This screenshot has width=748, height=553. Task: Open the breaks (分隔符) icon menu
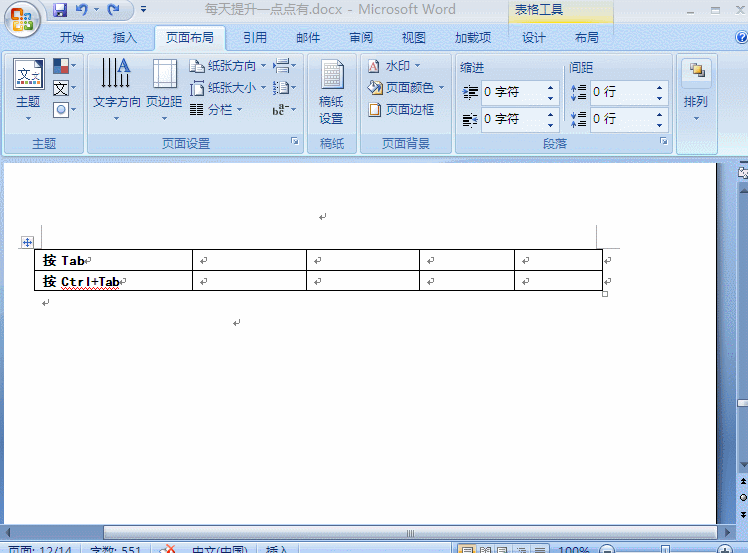click(x=284, y=65)
